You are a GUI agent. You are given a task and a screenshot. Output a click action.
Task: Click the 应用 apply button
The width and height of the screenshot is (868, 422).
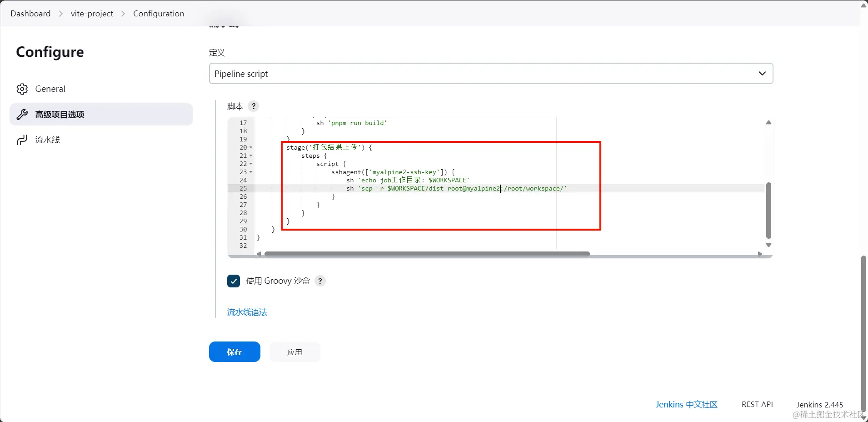tap(295, 352)
